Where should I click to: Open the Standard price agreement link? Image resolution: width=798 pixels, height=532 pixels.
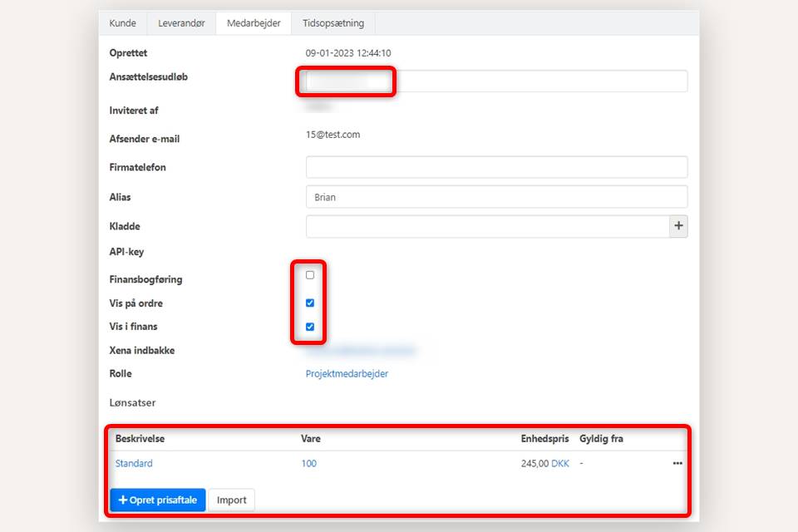(134, 464)
